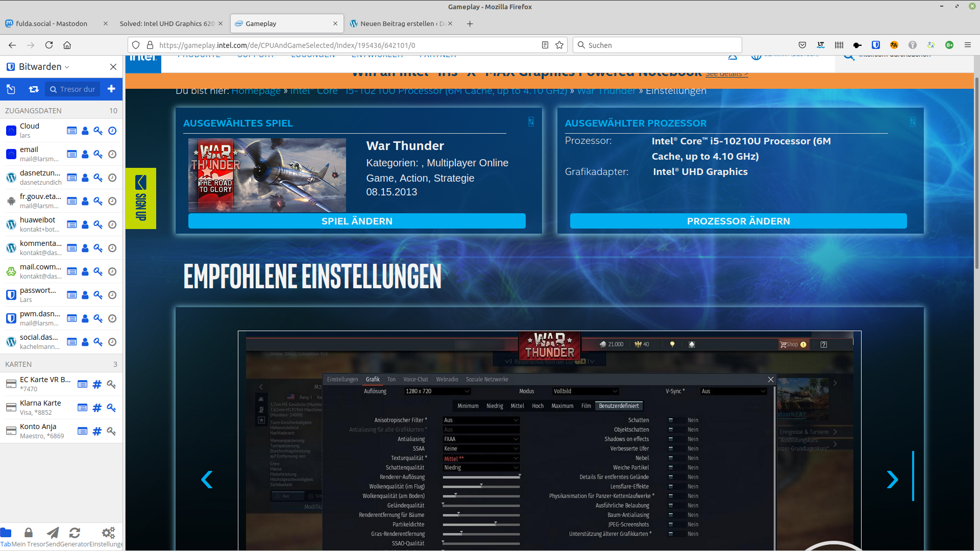
Task: Go to Firefox home page
Action: coord(67,45)
